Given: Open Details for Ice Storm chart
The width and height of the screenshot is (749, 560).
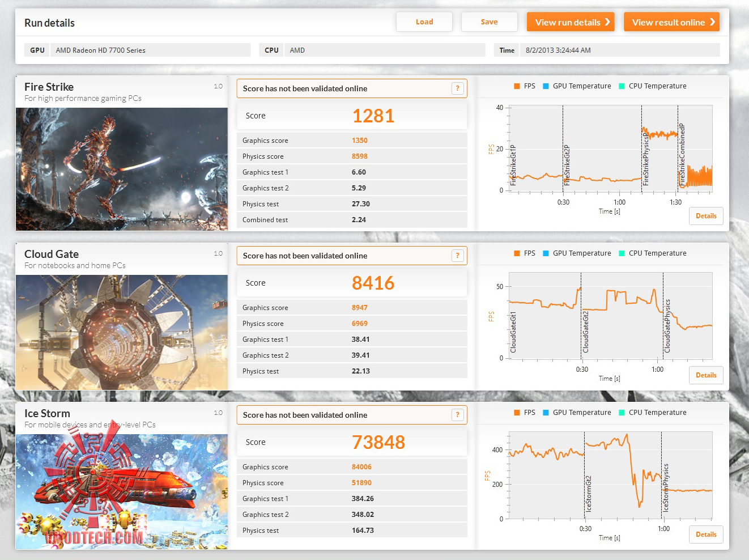Looking at the screenshot, I should pos(706,534).
